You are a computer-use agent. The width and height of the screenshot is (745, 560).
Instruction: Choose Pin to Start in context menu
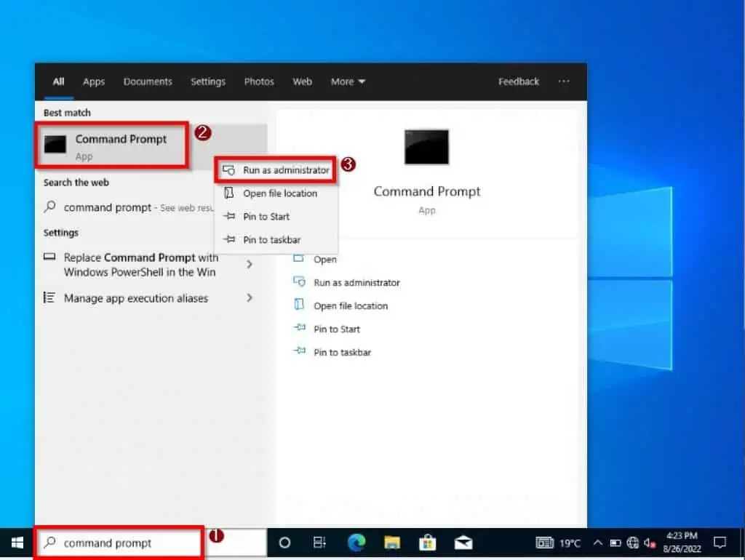click(x=276, y=217)
